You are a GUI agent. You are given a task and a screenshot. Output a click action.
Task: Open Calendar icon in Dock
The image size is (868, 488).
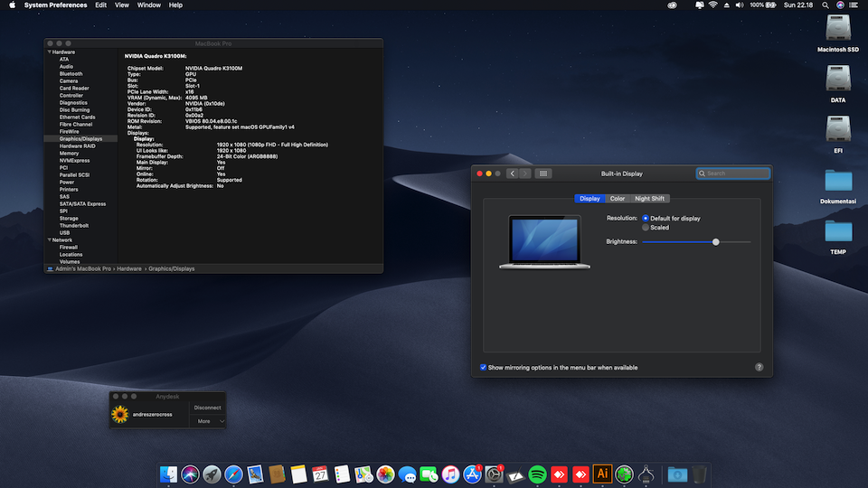320,474
